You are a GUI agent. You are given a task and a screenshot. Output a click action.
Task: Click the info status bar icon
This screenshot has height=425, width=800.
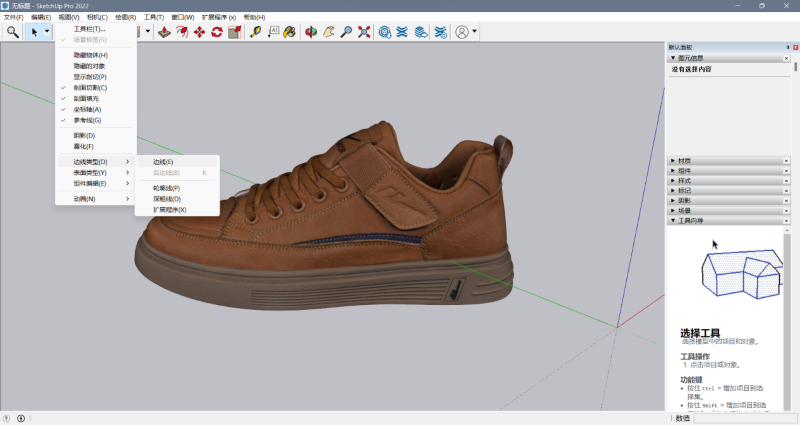(x=21, y=418)
